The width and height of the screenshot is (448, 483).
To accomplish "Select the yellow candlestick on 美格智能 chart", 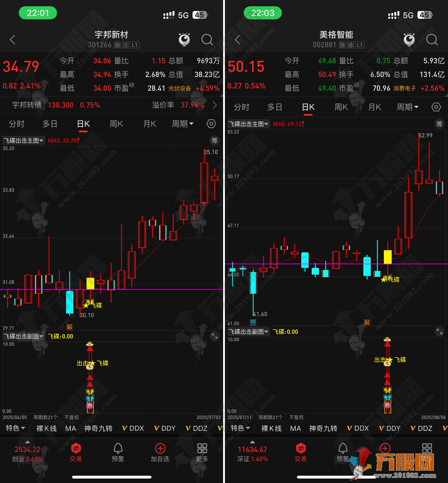I will tap(388, 257).
